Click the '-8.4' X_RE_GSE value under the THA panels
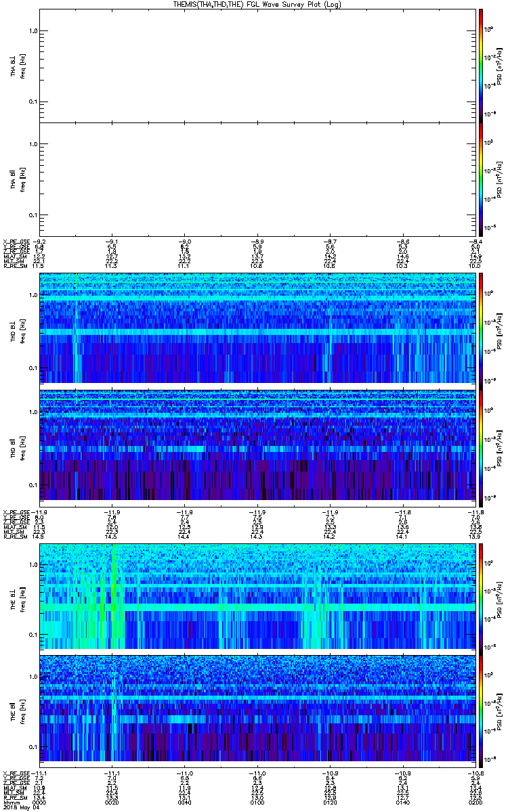The width and height of the screenshot is (508, 812). (475, 241)
